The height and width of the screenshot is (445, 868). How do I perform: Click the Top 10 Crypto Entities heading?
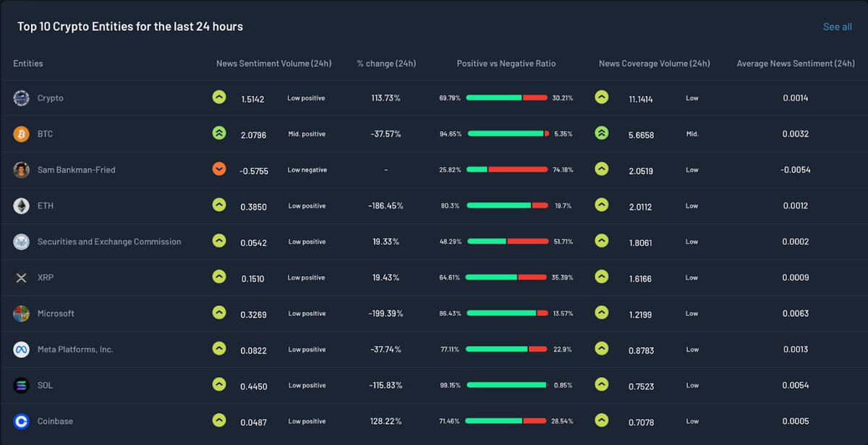pos(130,27)
